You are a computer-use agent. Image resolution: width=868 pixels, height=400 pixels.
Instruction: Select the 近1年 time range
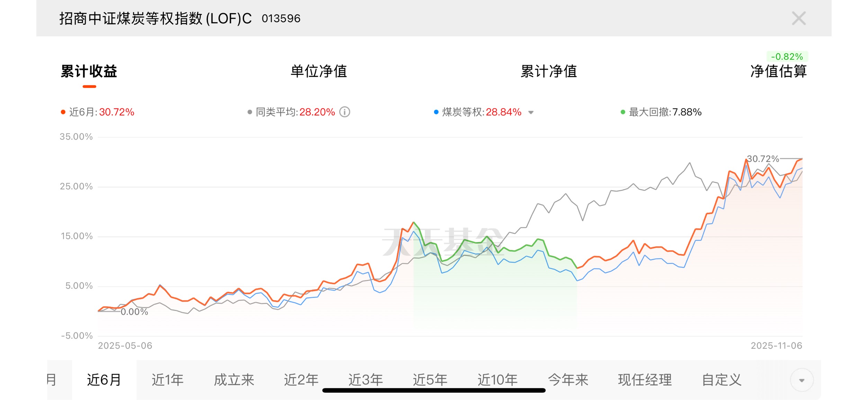click(168, 380)
